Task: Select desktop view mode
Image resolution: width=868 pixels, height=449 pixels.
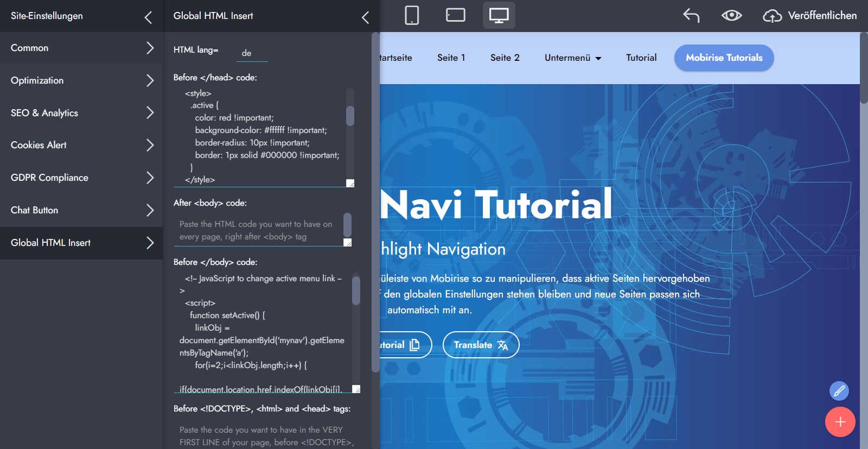Action: [499, 15]
